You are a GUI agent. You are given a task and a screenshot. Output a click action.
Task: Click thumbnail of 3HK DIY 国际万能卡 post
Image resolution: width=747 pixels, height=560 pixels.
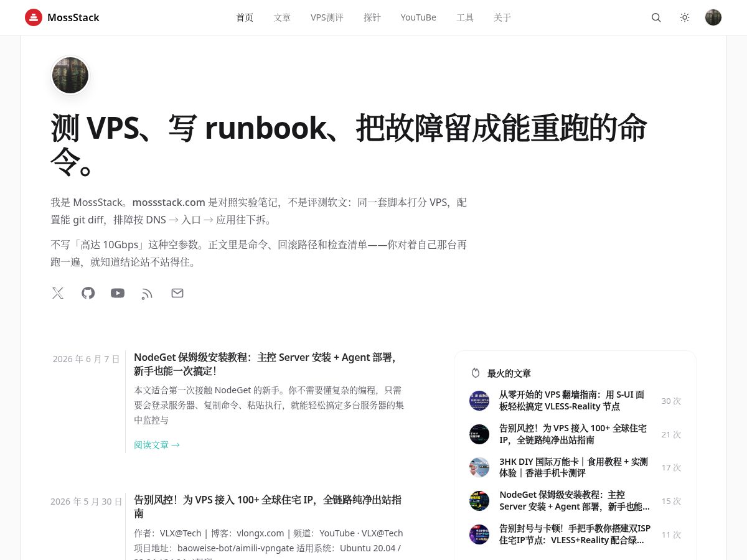coord(479,467)
